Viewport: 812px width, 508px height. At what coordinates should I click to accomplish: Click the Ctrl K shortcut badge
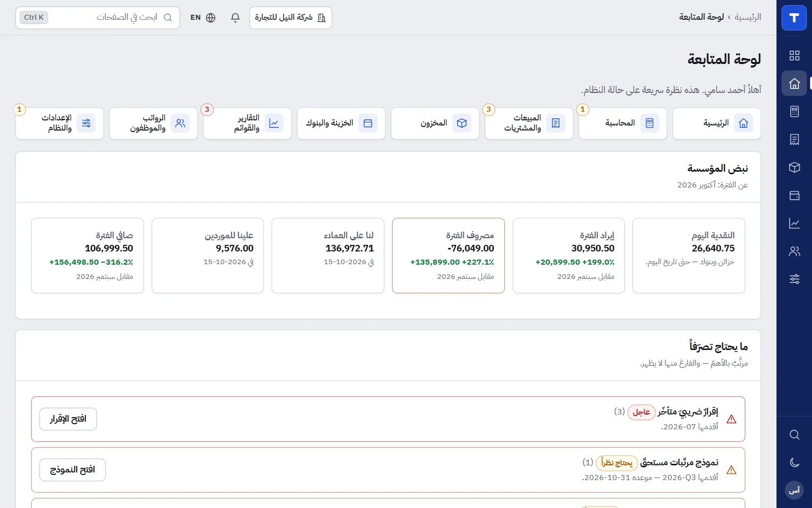[x=34, y=17]
